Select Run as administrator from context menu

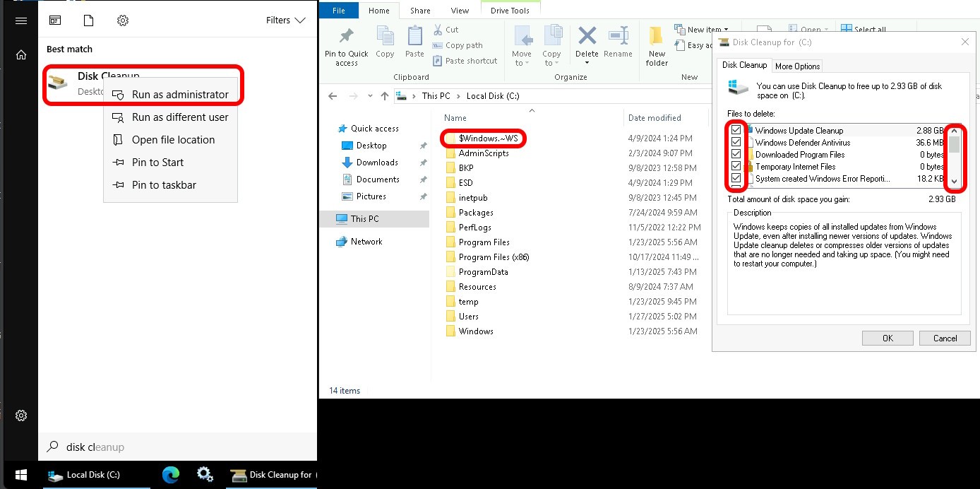(x=180, y=95)
